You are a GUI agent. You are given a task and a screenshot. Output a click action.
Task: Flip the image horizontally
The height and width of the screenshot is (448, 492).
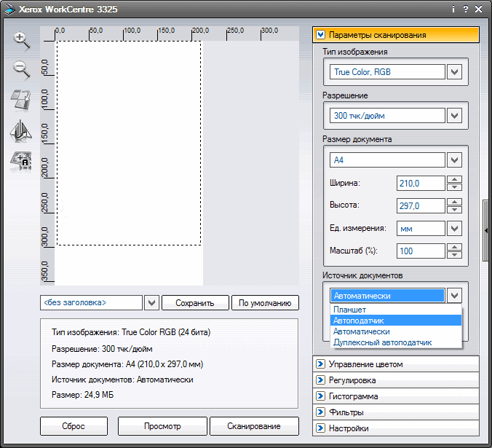click(x=20, y=130)
